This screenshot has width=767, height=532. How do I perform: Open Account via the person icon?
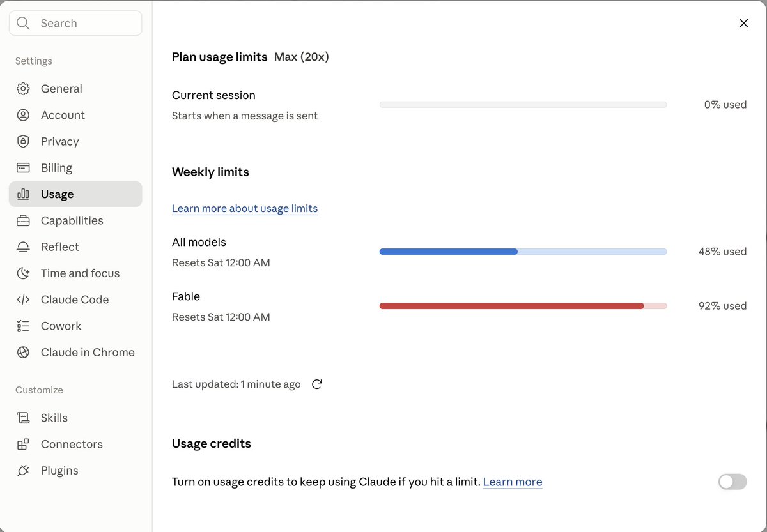click(23, 115)
